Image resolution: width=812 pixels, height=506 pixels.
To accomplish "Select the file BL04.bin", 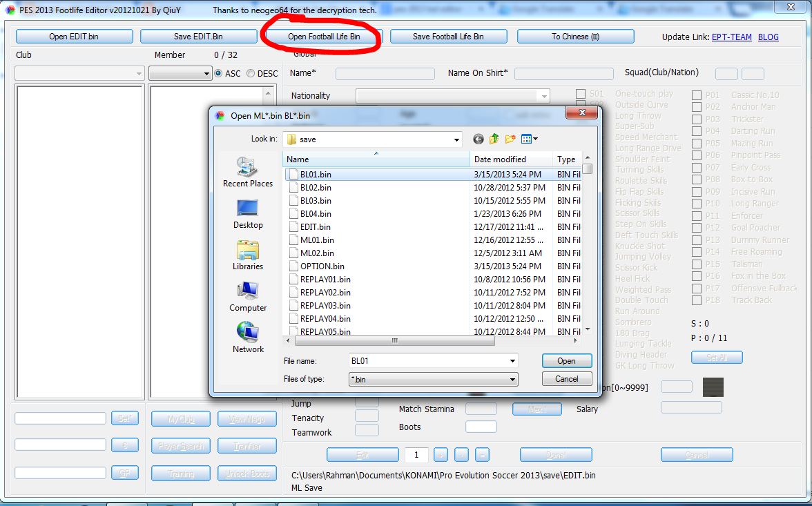I will point(316,213).
